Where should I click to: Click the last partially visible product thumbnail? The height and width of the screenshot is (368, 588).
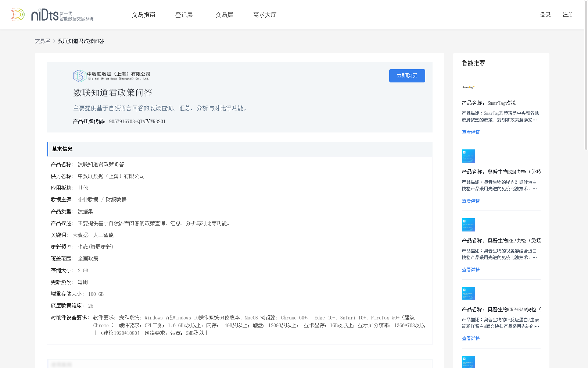click(469, 362)
